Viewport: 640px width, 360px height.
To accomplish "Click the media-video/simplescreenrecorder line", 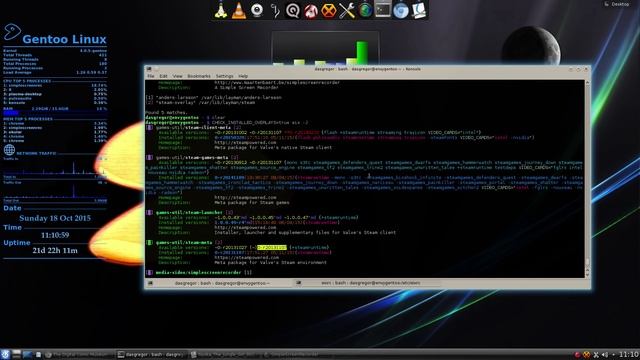I will (x=199, y=272).
